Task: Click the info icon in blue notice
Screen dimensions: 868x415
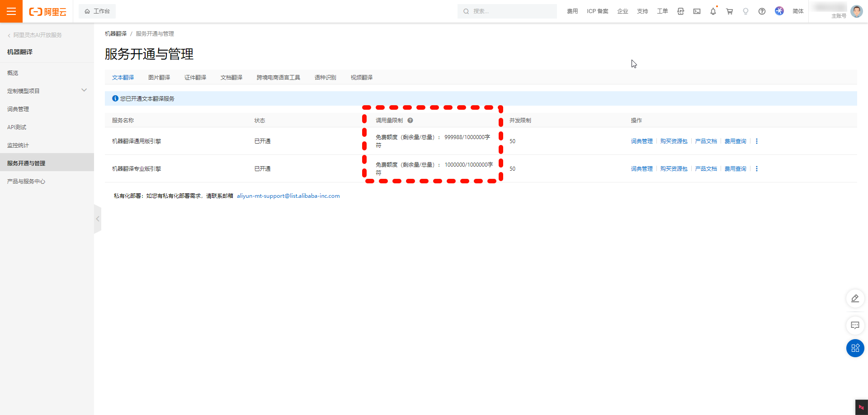Action: 115,98
